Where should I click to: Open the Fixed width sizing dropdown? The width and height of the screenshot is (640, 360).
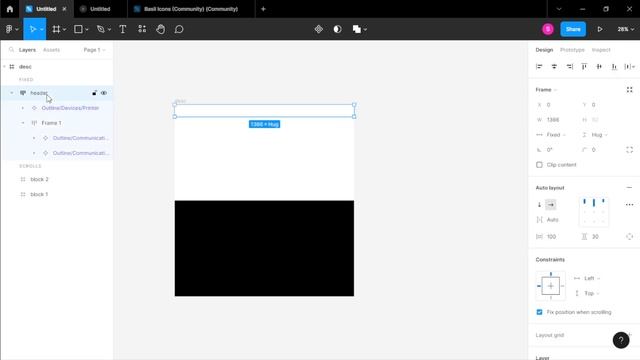pos(552,135)
